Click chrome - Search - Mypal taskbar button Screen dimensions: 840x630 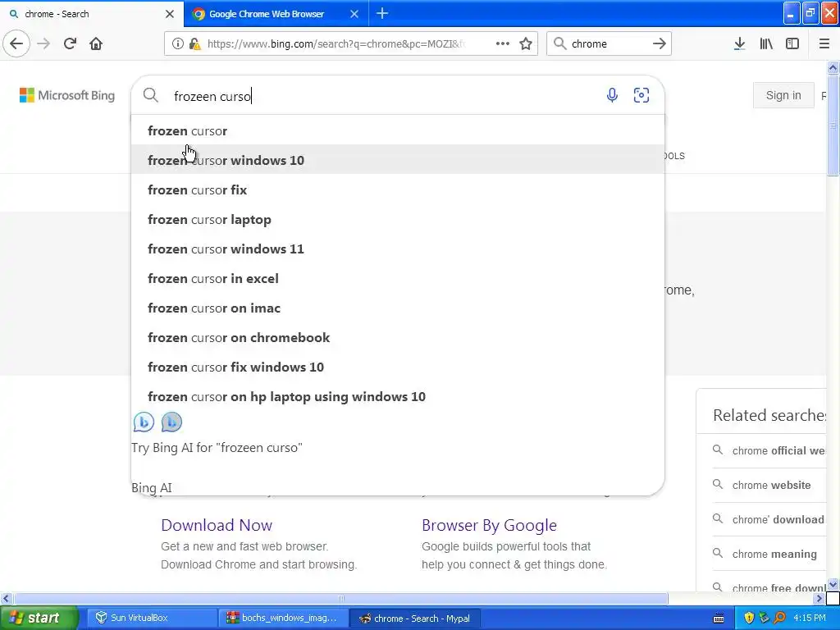click(414, 618)
